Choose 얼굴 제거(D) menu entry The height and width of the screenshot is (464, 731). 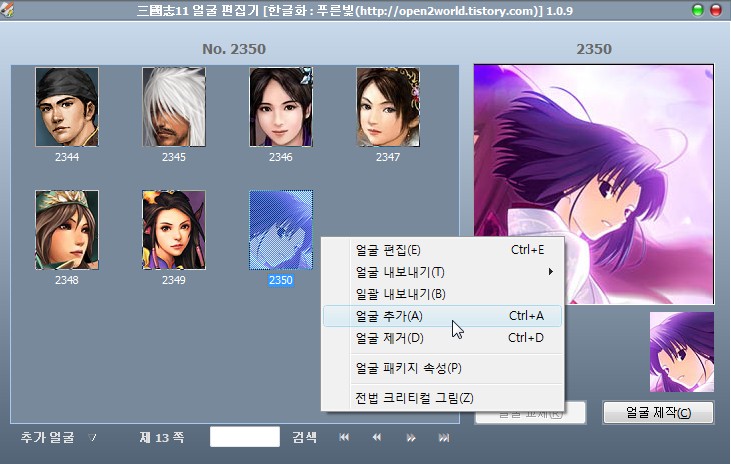442,338
